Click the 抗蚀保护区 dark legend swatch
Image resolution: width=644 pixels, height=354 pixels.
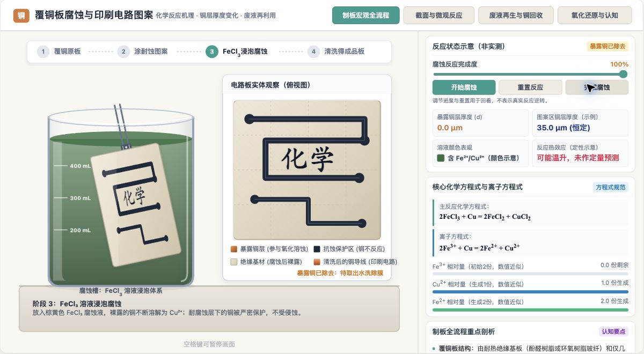pos(317,249)
